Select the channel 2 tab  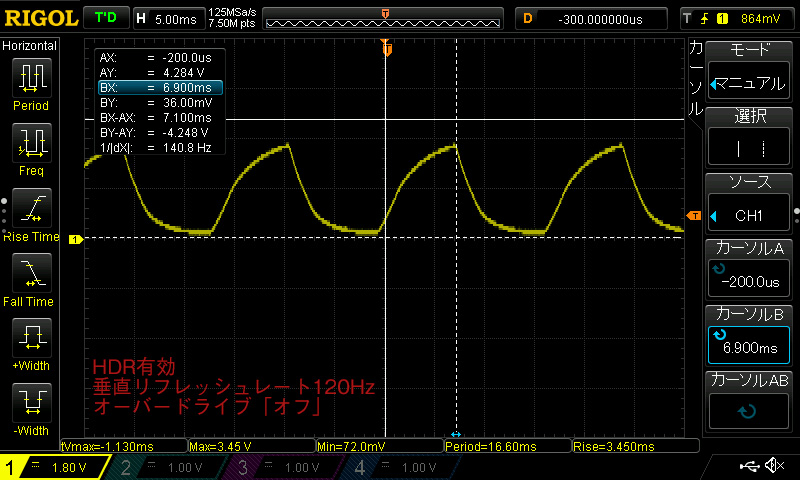click(x=166, y=467)
